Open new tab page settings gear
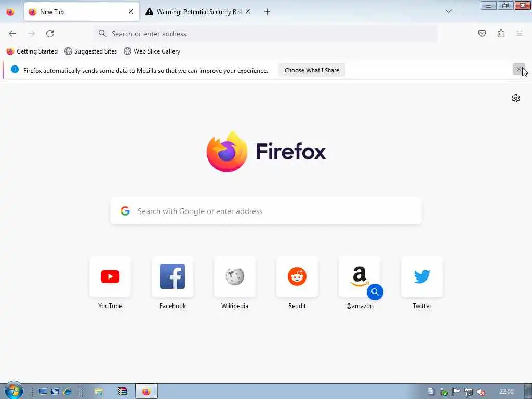 [516, 98]
